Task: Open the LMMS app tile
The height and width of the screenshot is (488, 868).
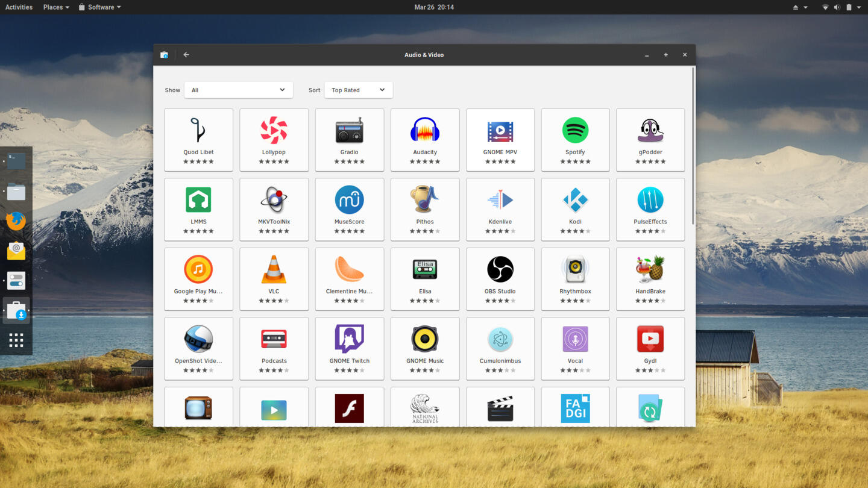Action: (198, 209)
